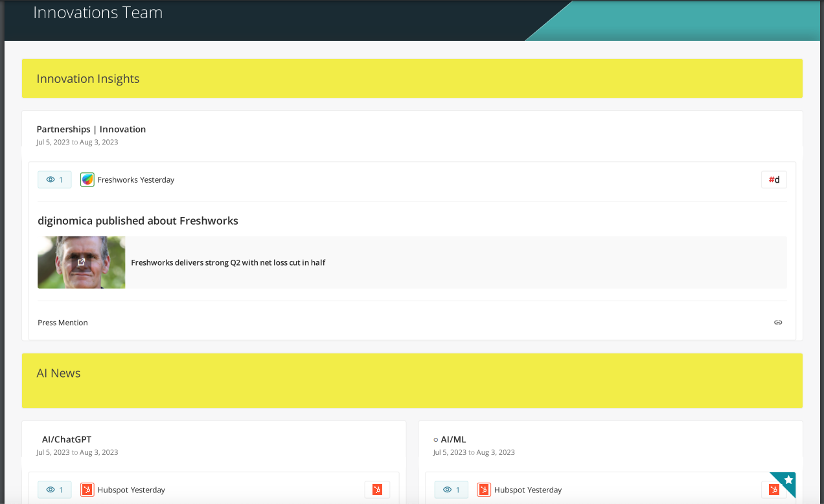The height and width of the screenshot is (504, 824).
Task: Click the #d hashtag badge on Partnerships card
Action: tap(773, 179)
